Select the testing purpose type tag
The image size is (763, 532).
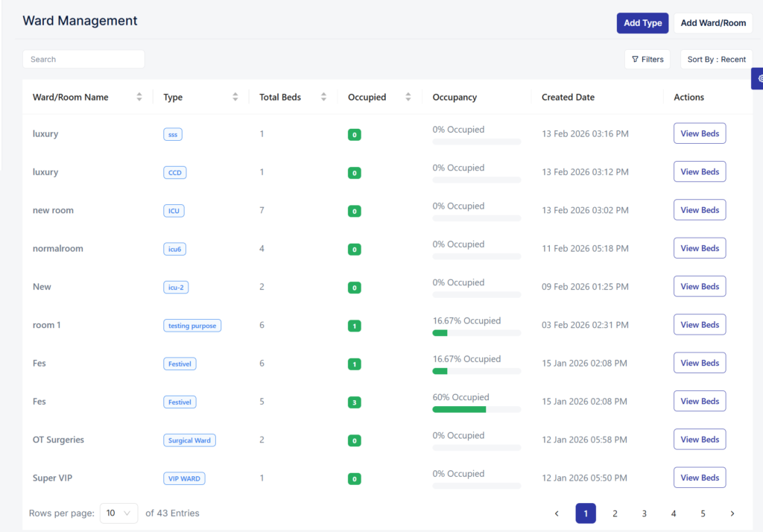click(x=192, y=326)
